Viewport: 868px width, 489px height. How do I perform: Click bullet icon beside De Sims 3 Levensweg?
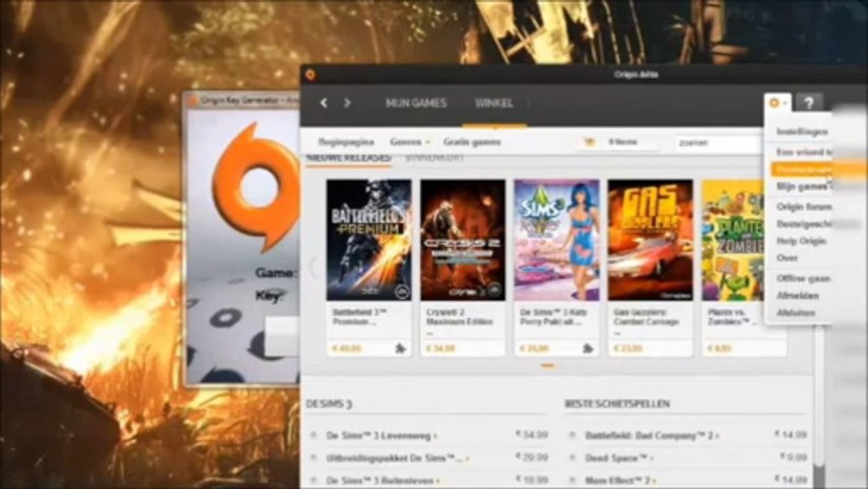click(x=314, y=435)
